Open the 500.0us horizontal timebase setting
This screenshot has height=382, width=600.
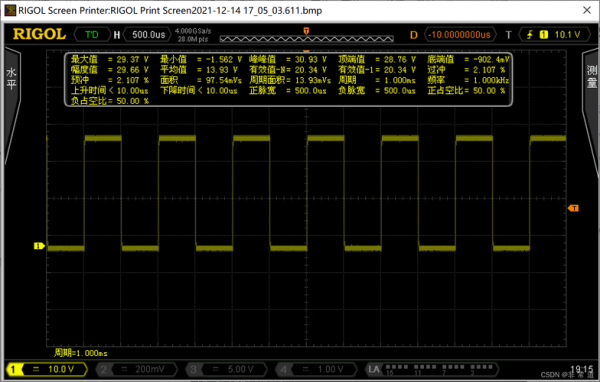tap(148, 35)
